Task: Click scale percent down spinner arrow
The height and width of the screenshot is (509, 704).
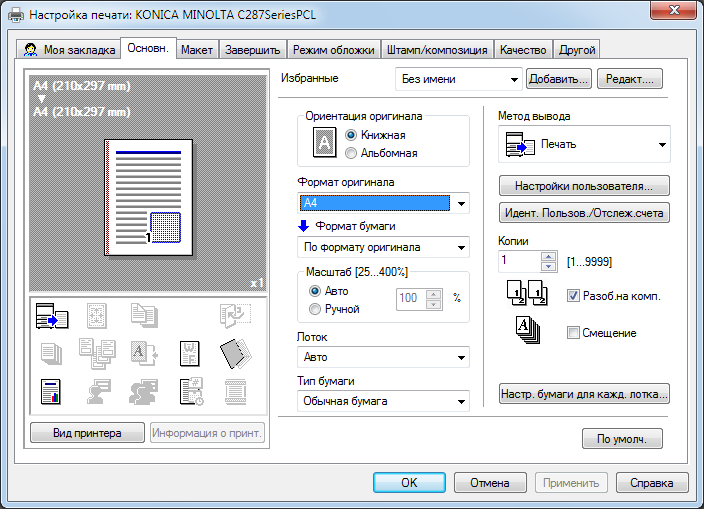Action: click(x=434, y=305)
